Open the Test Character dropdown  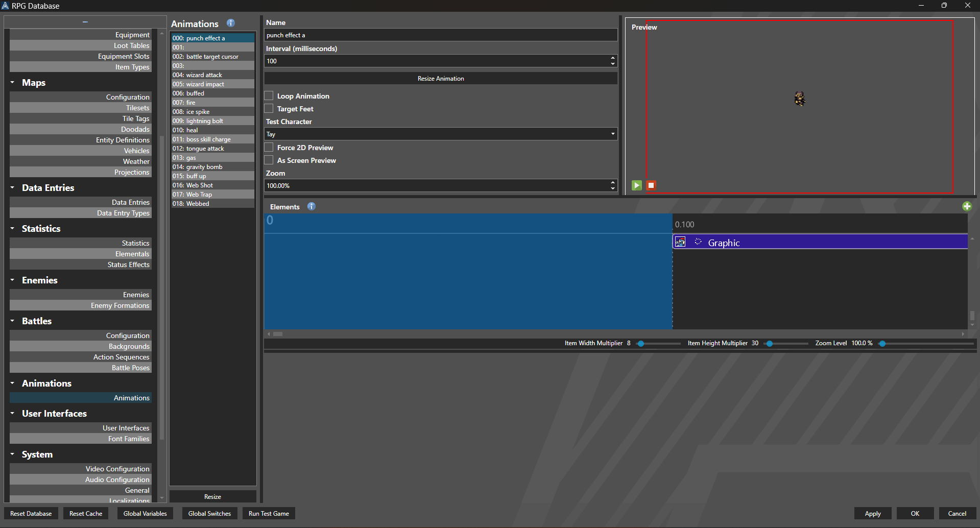point(611,134)
